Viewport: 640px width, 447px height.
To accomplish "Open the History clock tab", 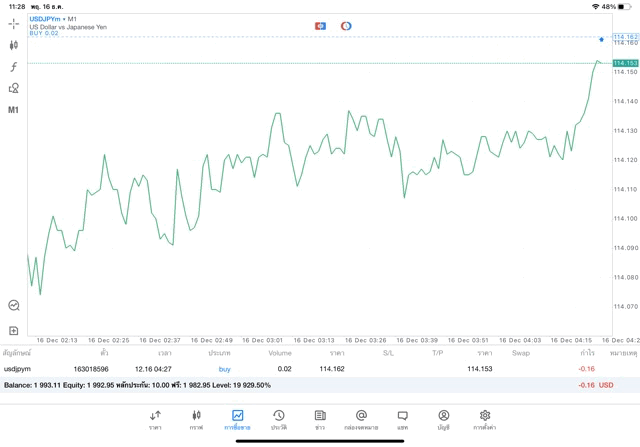I will [278, 418].
